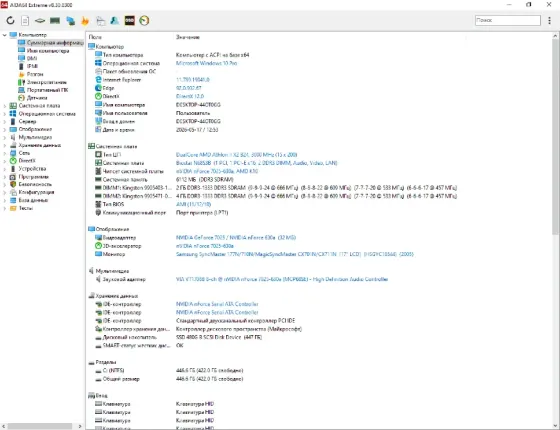Image resolution: width=560 pixels, height=430 pixels.
Task: Open the sensor gauge toolbar icon
Action: pyautogui.click(x=144, y=21)
